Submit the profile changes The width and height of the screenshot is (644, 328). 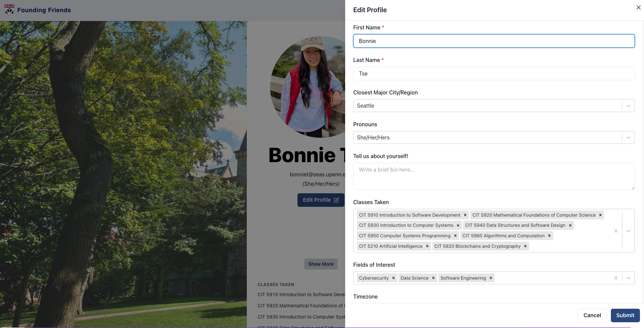[625, 315]
